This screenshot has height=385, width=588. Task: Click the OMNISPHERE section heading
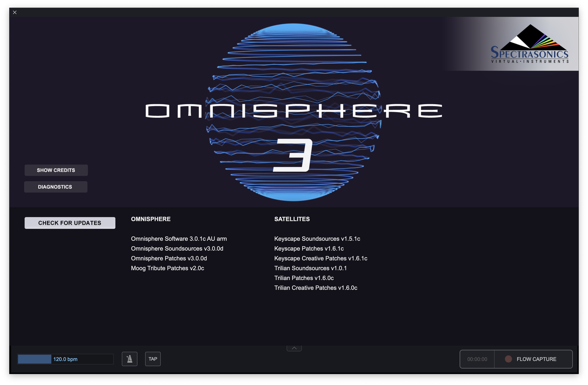pyautogui.click(x=151, y=219)
